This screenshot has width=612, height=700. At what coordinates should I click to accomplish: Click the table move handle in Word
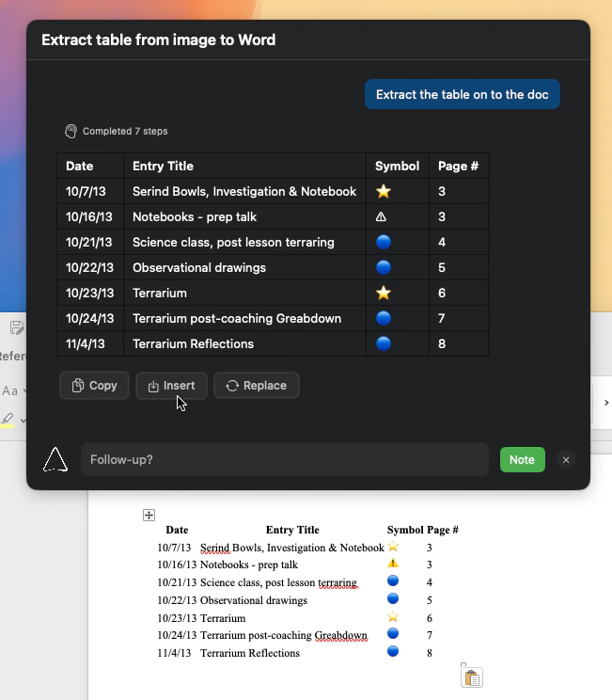pos(149,515)
